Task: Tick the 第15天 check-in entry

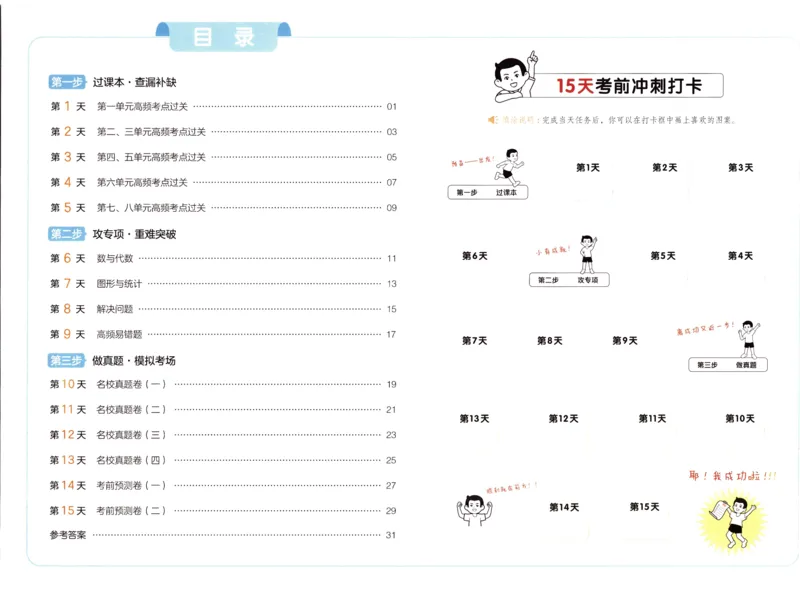Action: pyautogui.click(x=645, y=507)
